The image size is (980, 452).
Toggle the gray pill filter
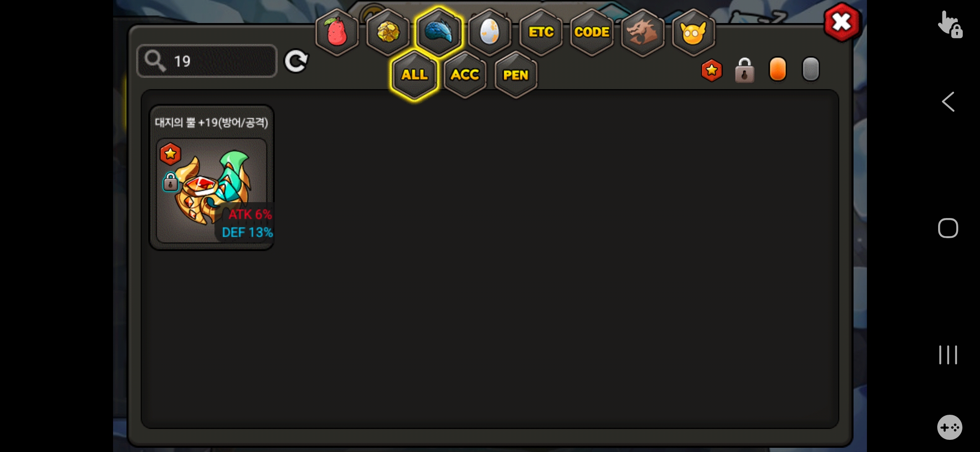pyautogui.click(x=810, y=69)
